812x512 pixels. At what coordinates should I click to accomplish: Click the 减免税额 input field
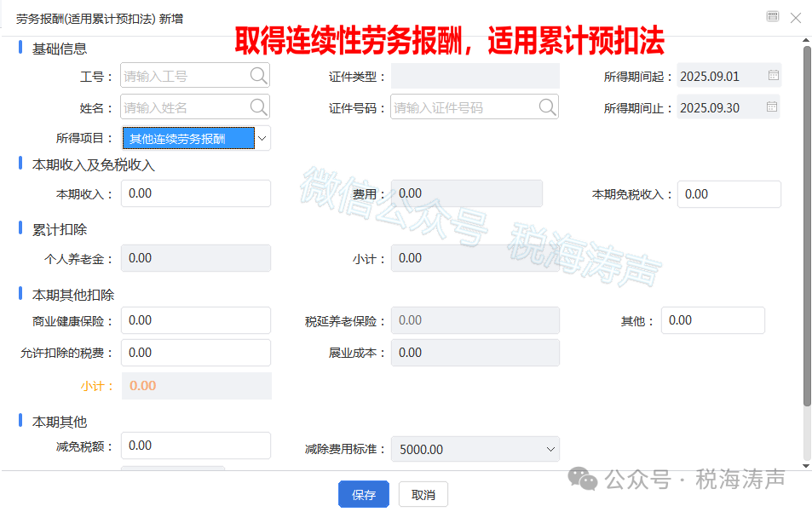(196, 446)
